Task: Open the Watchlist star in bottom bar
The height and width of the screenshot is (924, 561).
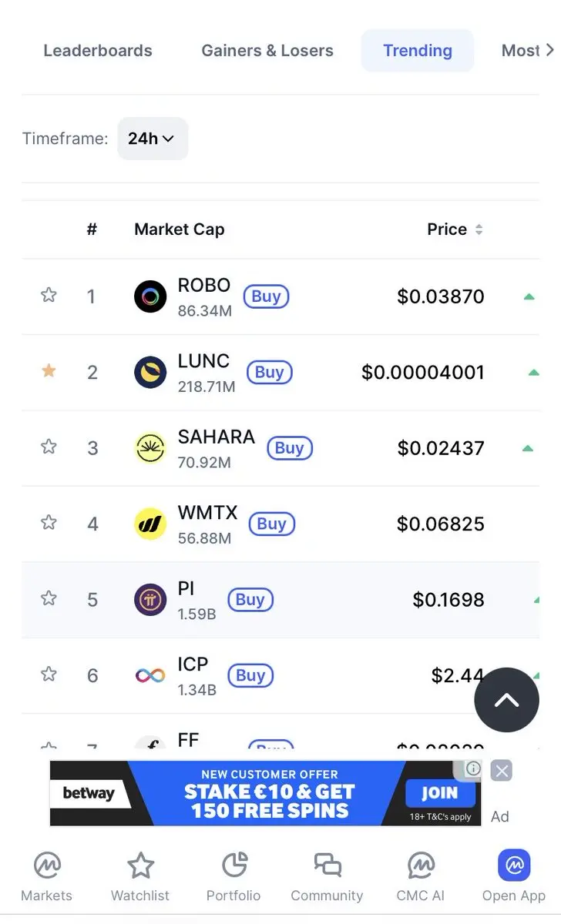Action: pyautogui.click(x=140, y=866)
